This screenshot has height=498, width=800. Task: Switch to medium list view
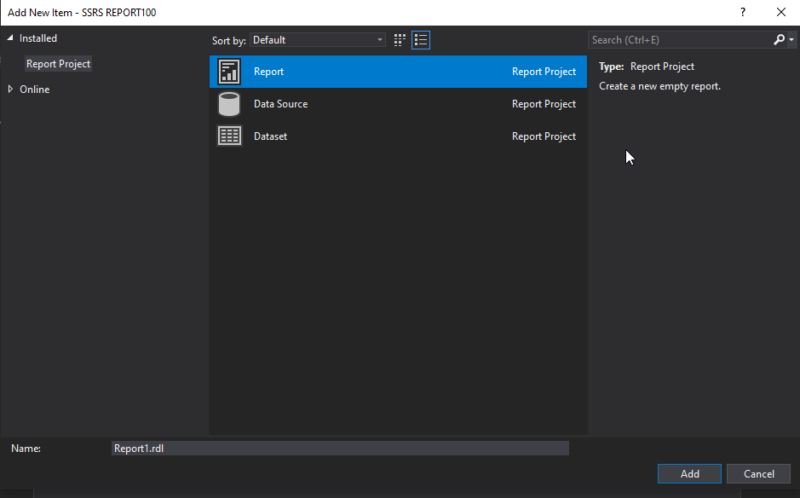click(x=421, y=40)
